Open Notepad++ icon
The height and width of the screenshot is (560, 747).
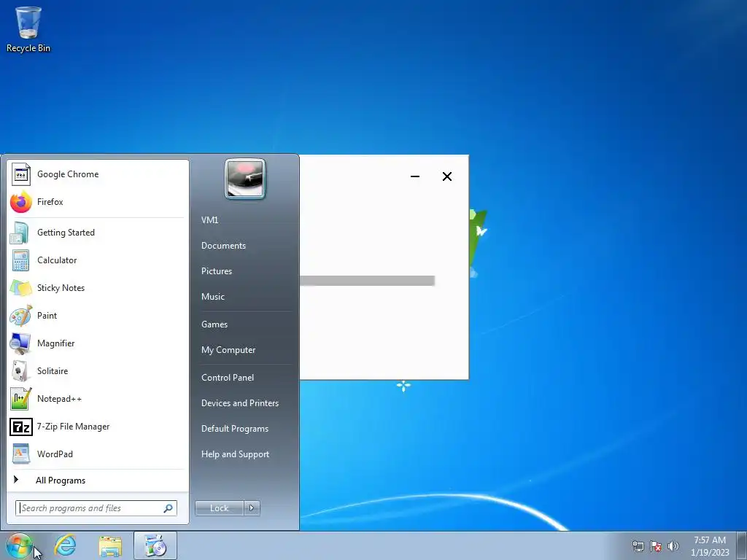coord(21,399)
